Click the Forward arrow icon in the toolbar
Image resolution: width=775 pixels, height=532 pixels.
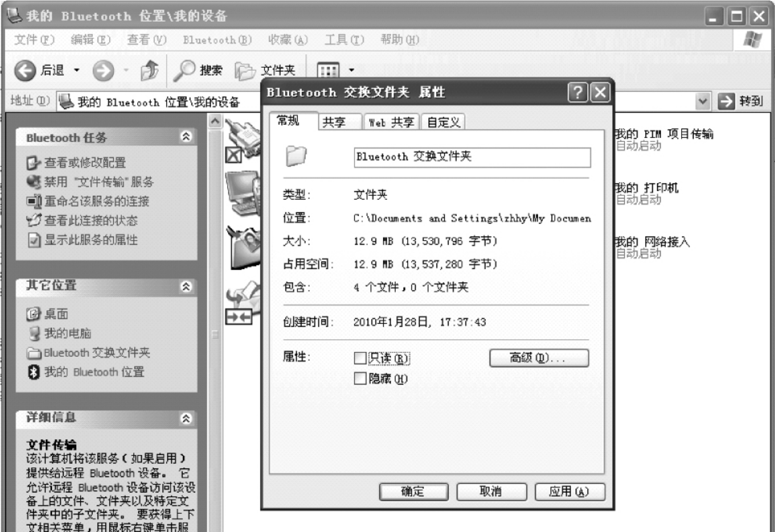[x=103, y=70]
